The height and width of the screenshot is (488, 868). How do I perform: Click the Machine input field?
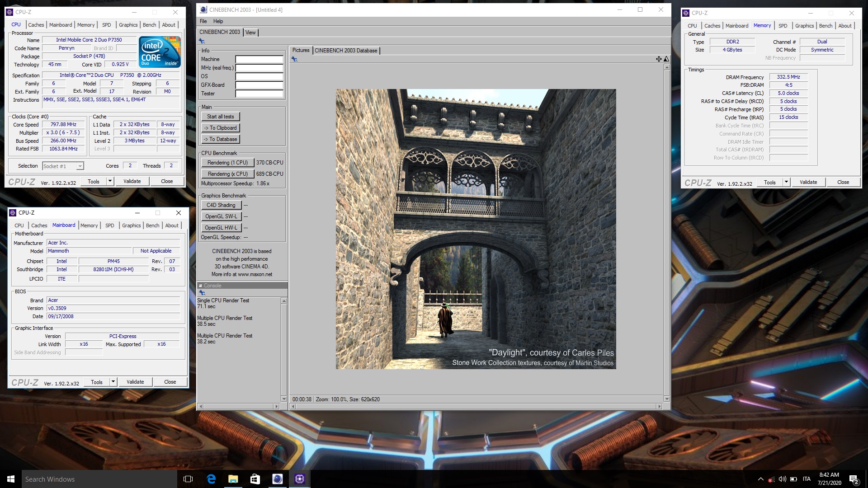tap(259, 59)
